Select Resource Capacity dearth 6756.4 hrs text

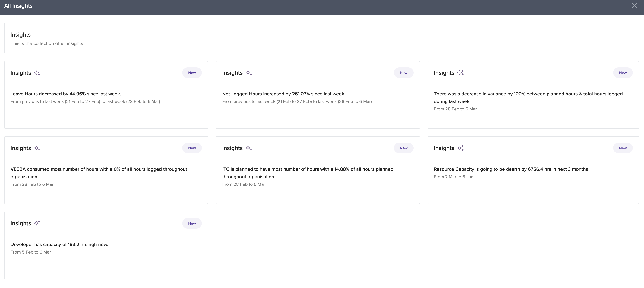click(510, 169)
